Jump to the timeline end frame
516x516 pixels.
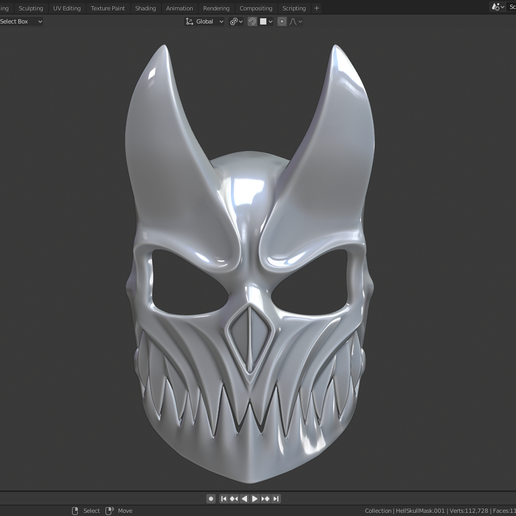tap(276, 499)
